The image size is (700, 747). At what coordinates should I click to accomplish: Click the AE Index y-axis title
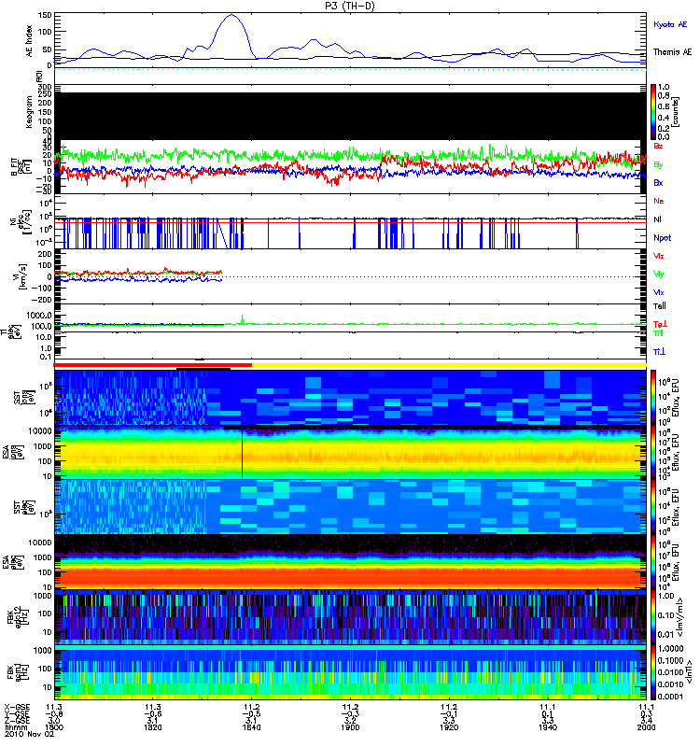point(30,41)
